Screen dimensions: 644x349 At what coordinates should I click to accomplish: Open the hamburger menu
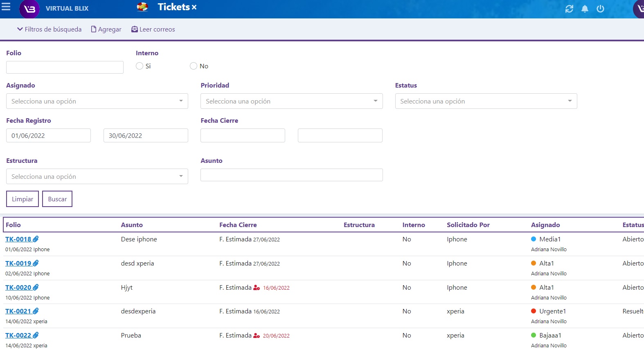click(x=6, y=7)
